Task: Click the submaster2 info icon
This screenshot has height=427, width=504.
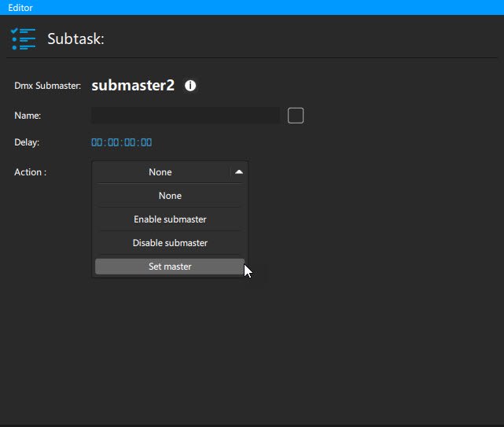Action: [x=190, y=86]
